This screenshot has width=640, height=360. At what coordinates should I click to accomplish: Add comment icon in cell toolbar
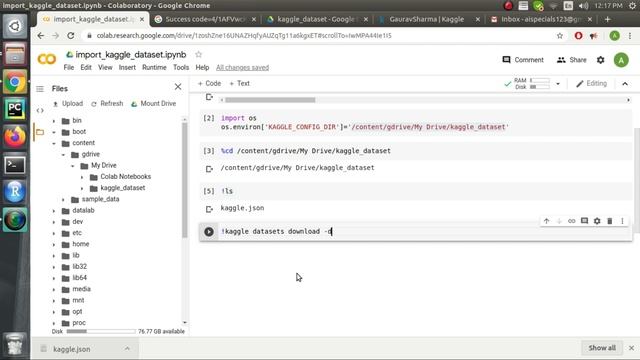tap(584, 221)
